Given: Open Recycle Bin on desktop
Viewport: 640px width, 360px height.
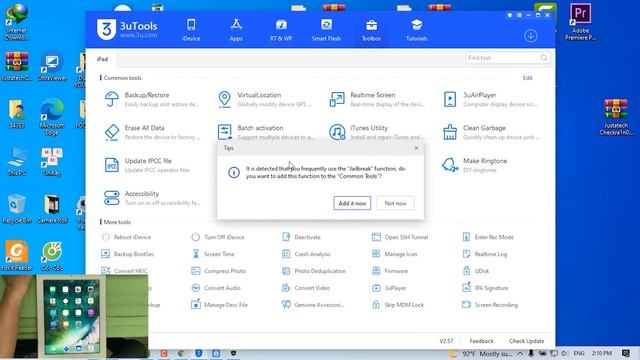Looking at the screenshot, I should pyautogui.click(x=17, y=209).
